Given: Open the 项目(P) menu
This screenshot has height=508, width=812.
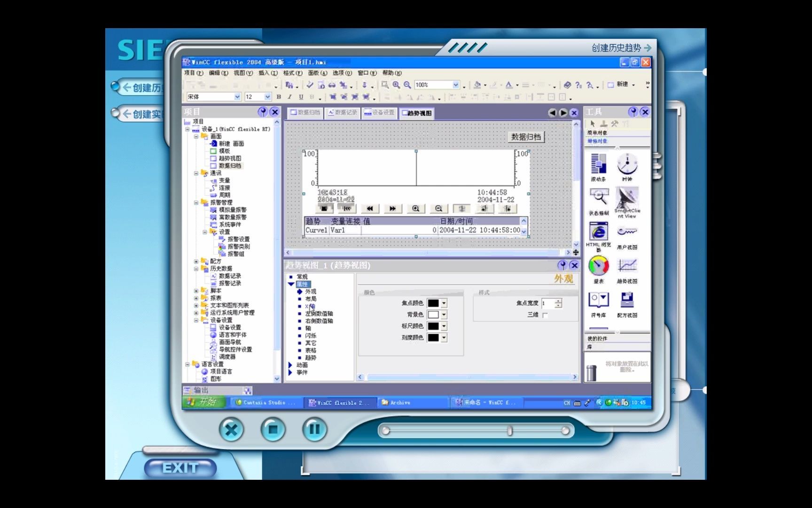Looking at the screenshot, I should click(x=194, y=73).
